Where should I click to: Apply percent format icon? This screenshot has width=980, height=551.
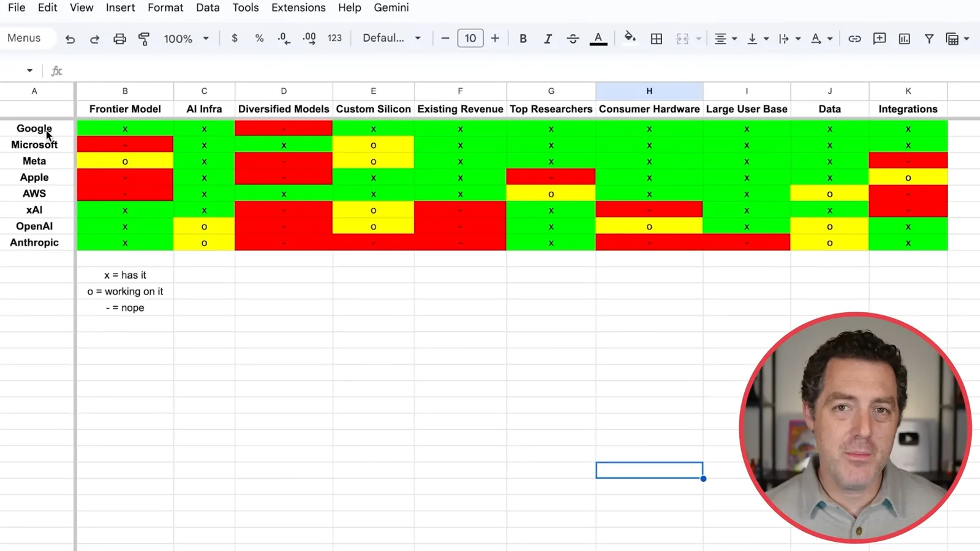point(260,38)
